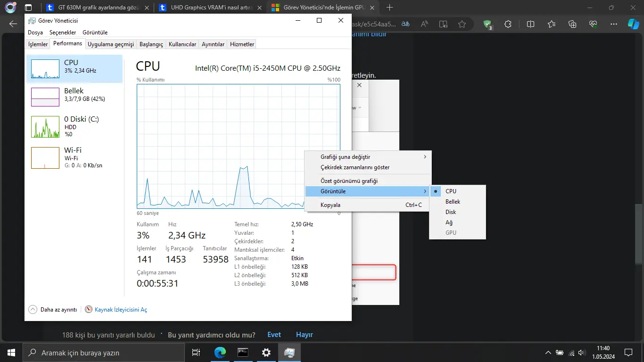Click the immersive reader icon in the address bar
644x362 pixels.
point(443,25)
